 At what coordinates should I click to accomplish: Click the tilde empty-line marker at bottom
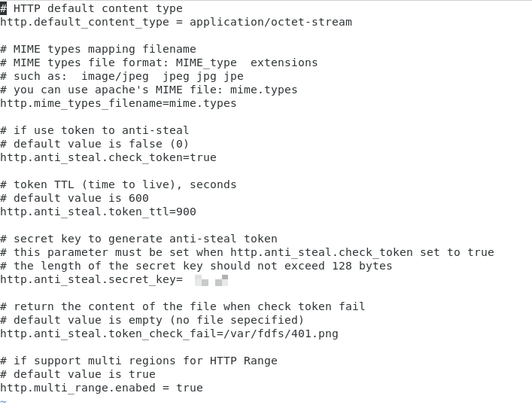4,401
